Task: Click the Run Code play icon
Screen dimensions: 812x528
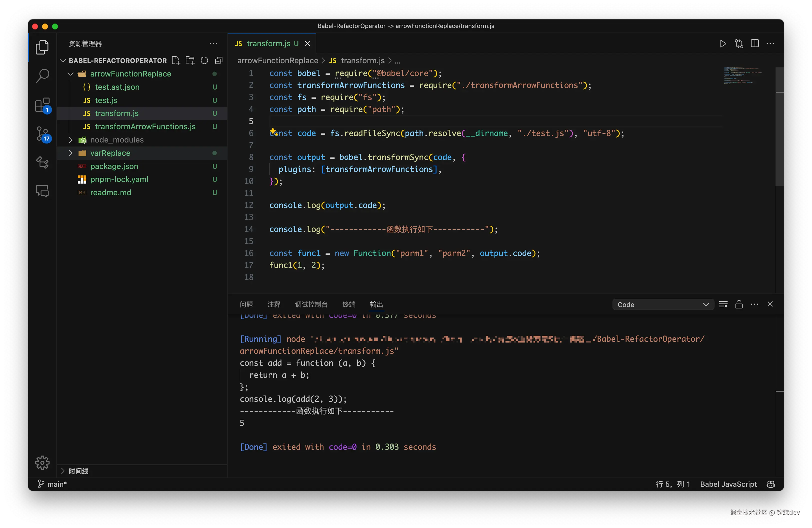Action: (722, 44)
